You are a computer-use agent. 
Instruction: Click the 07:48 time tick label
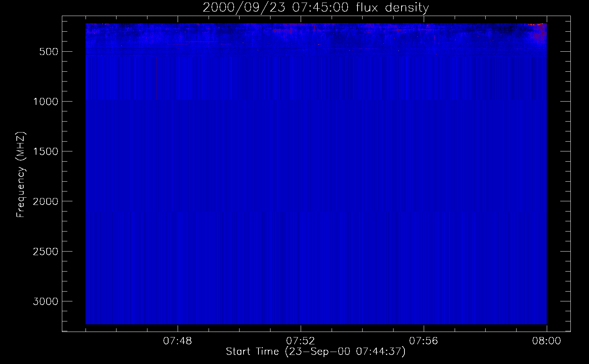pos(177,341)
